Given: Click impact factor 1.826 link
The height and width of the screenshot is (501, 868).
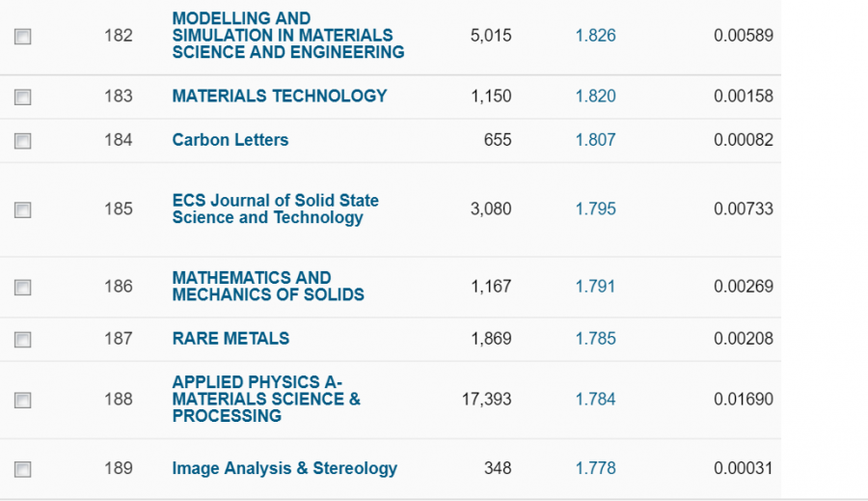Looking at the screenshot, I should (595, 36).
